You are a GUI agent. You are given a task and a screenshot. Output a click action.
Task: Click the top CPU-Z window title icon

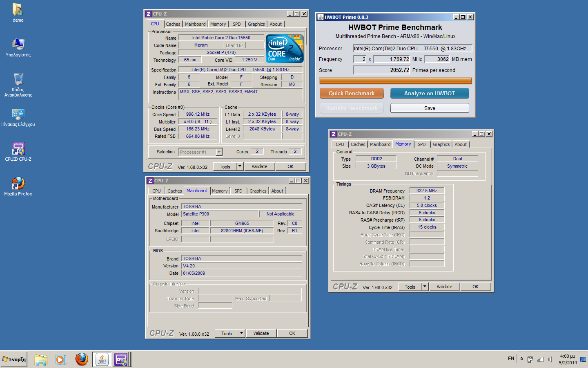149,14
